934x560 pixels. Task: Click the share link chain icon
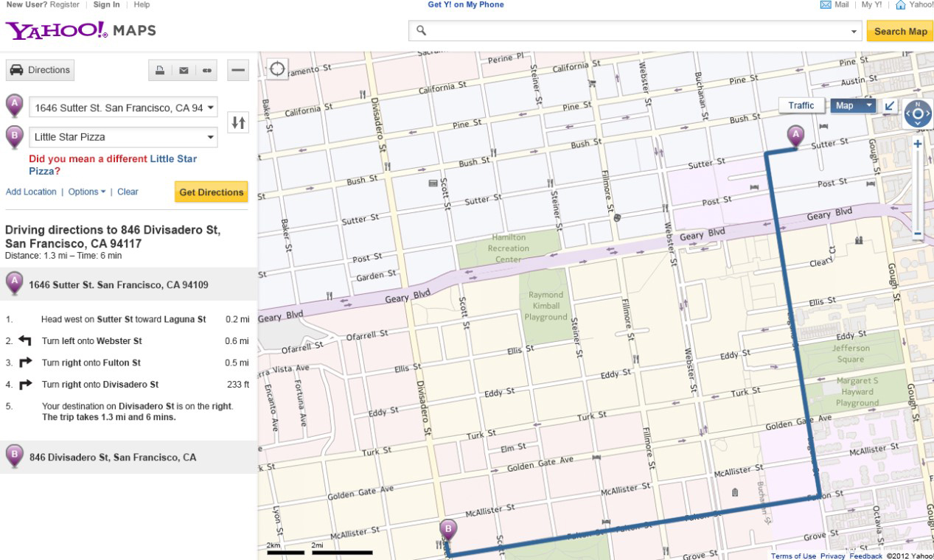[x=207, y=71]
